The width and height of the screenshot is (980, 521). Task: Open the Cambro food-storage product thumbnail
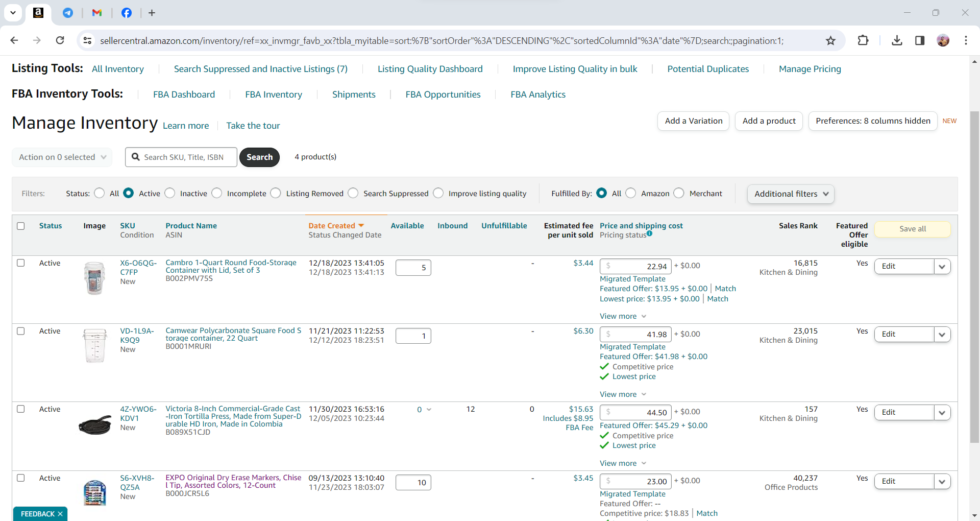94,278
